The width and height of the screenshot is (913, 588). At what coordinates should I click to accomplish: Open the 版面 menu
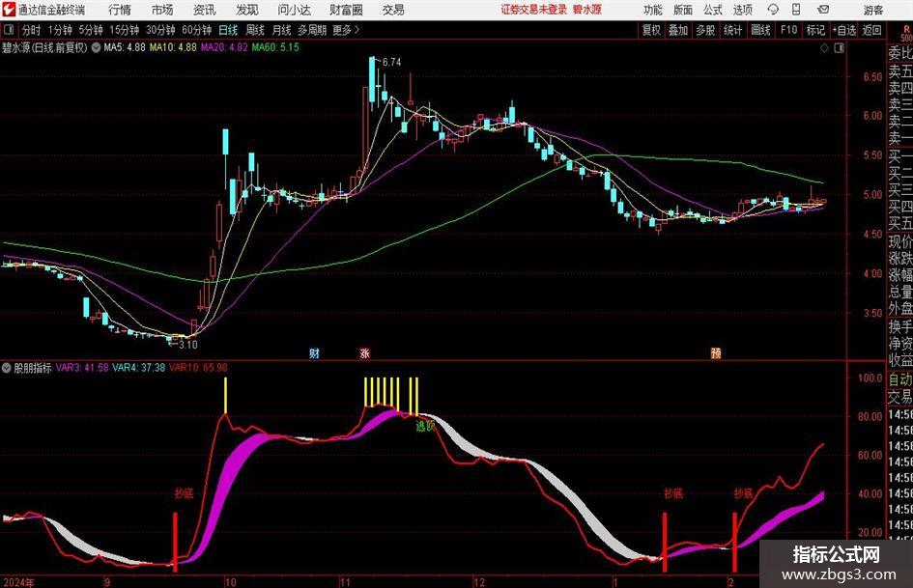683,10
